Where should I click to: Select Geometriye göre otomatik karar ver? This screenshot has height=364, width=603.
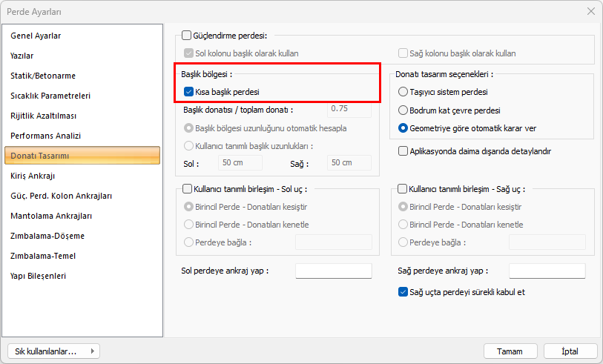click(403, 128)
